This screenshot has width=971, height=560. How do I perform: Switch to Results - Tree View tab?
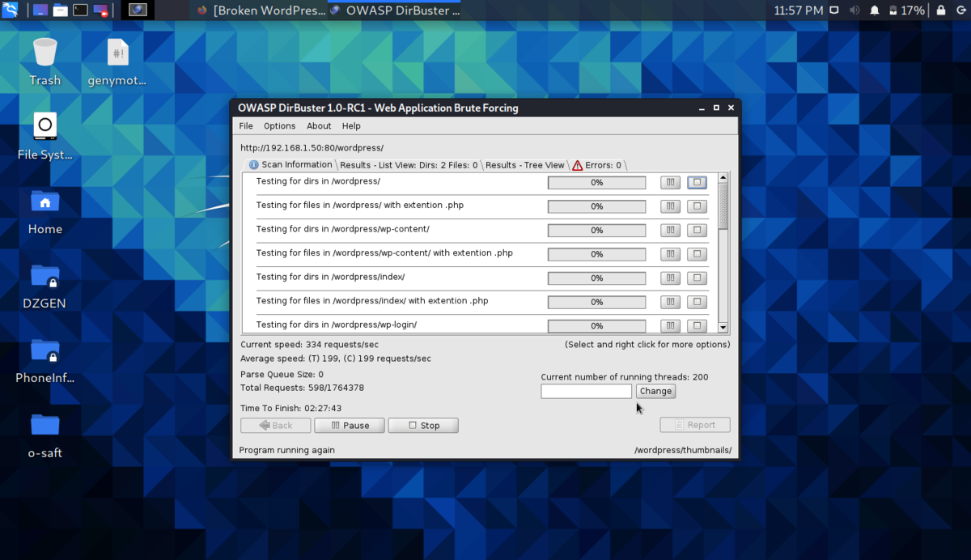[x=525, y=165]
